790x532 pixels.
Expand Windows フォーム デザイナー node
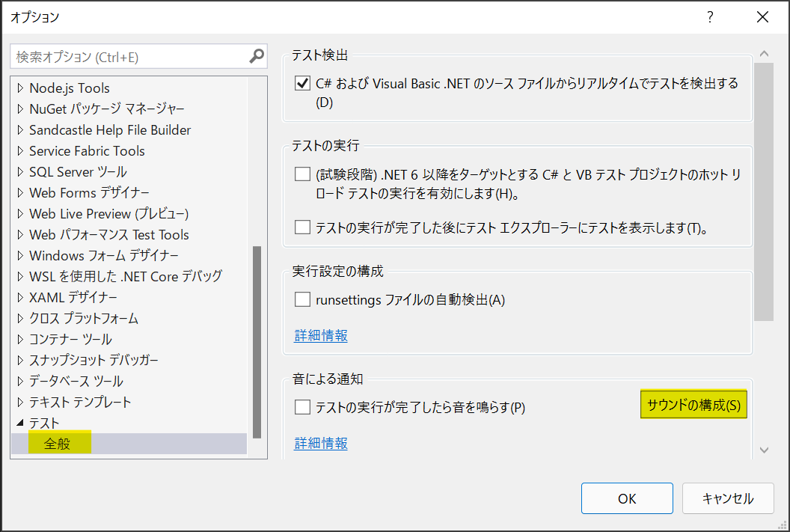(20, 255)
